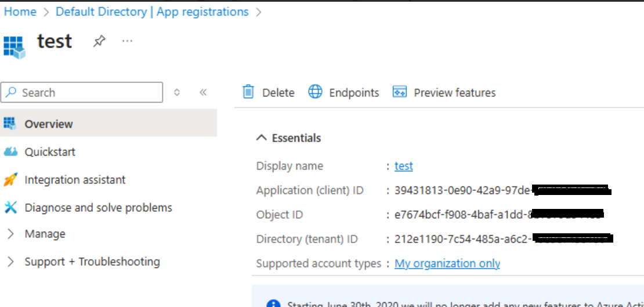Screen dimensions: 644x307
Task: Click the Directory (tenant) ID value
Action: (x=504, y=239)
